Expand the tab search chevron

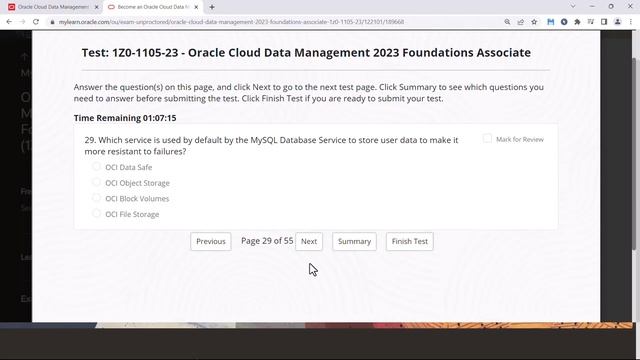573,7
